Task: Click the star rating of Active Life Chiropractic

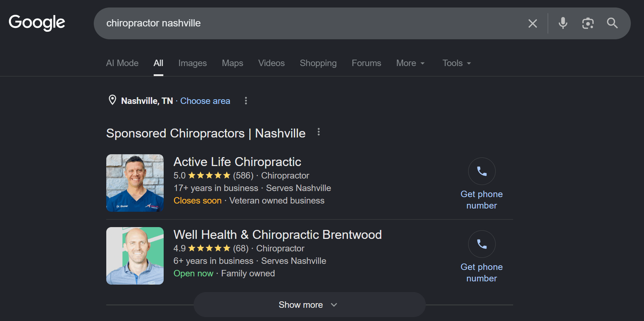Action: pyautogui.click(x=209, y=176)
